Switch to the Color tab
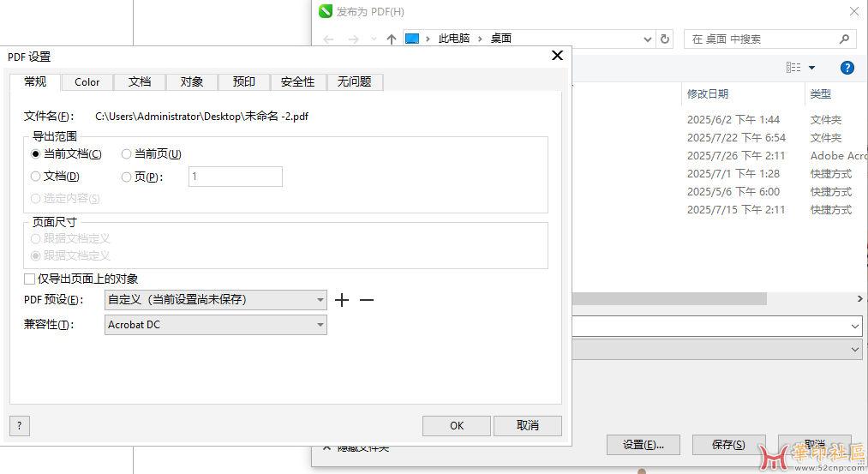The width and height of the screenshot is (868, 474). [87, 82]
